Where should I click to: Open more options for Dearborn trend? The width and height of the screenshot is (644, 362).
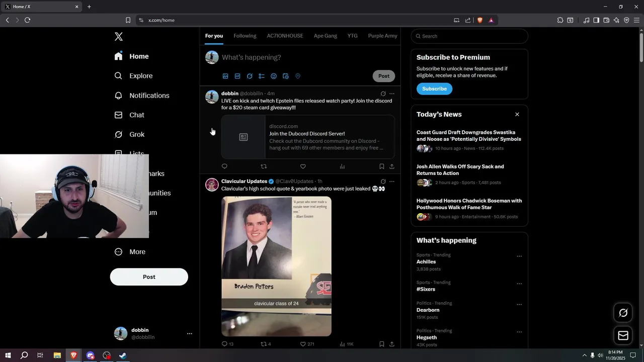(519, 305)
